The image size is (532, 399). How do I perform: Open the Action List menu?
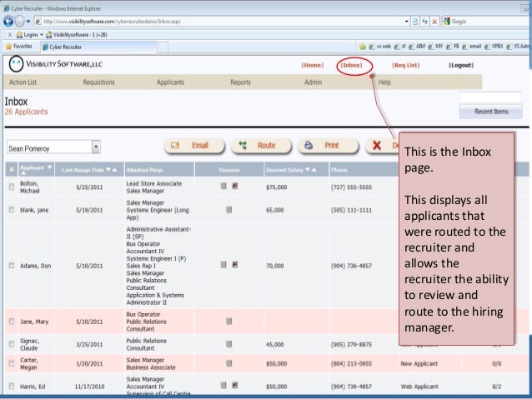pyautogui.click(x=23, y=82)
